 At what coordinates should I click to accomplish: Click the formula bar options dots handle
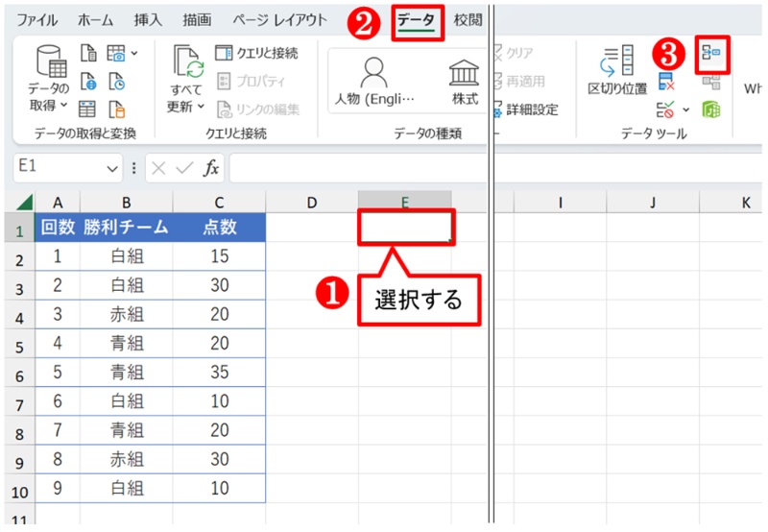[x=133, y=168]
